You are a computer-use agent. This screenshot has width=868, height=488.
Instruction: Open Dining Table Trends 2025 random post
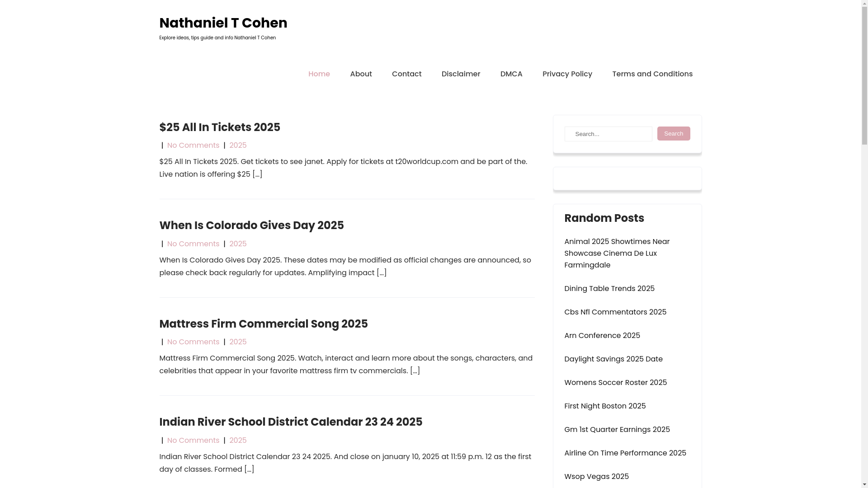pyautogui.click(x=609, y=289)
